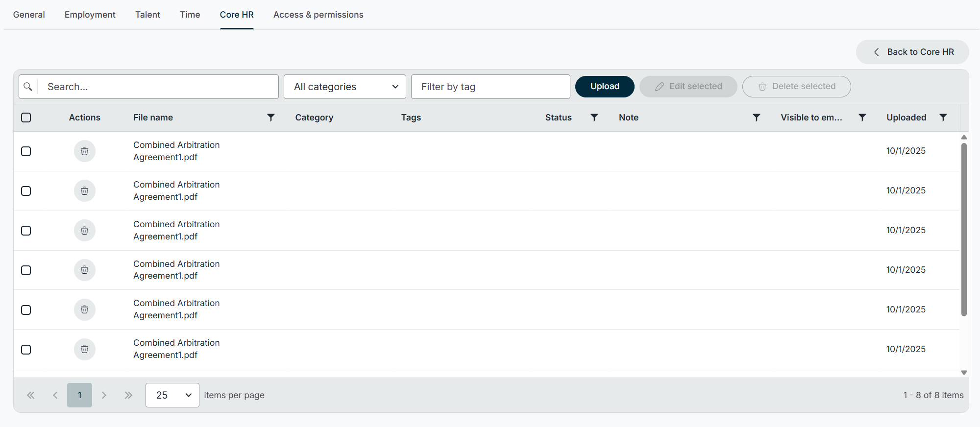Click the Edit selected button
Viewport: 980px width, 427px height.
click(688, 86)
